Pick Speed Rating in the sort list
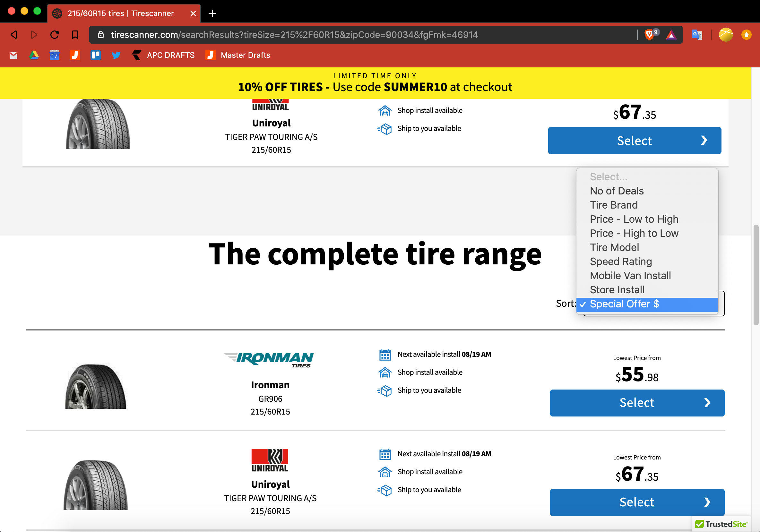The width and height of the screenshot is (760, 532). coord(621,262)
